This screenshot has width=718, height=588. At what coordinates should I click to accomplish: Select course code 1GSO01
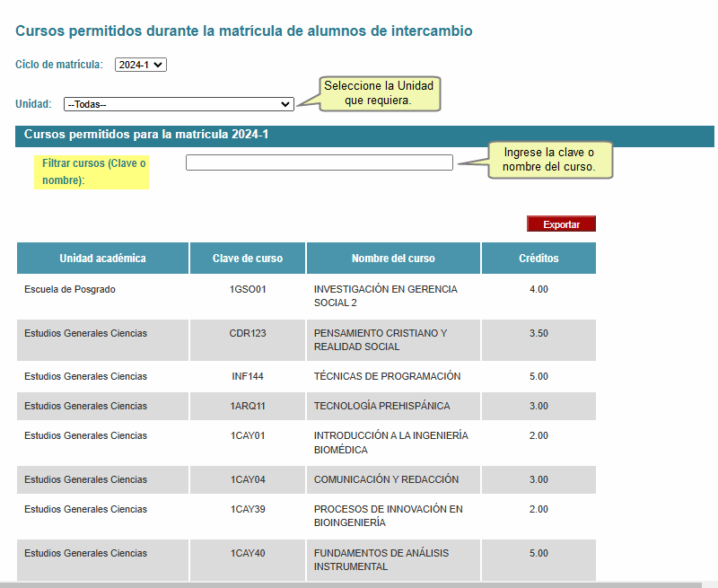(x=248, y=289)
